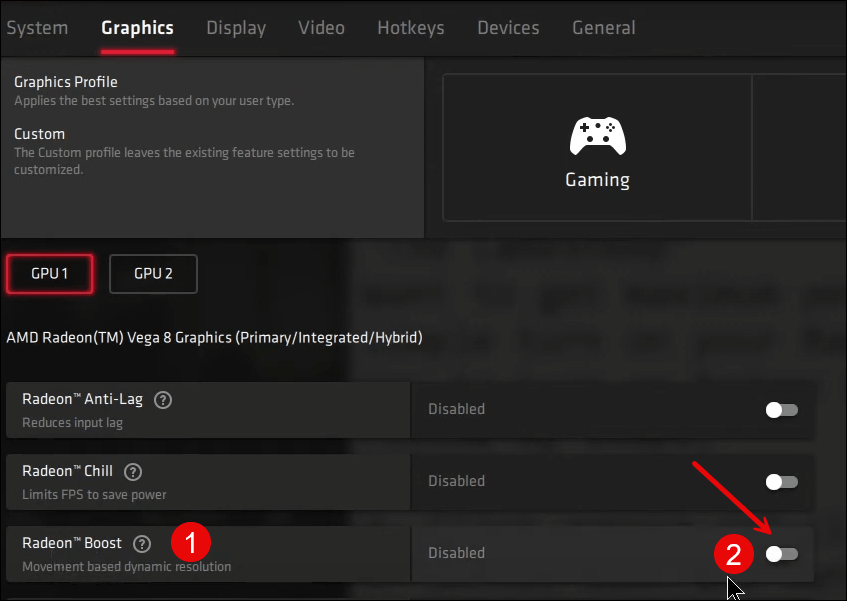Enable the Radeon Anti-Lag toggle
Screen dimensions: 847x601
pyautogui.click(x=781, y=410)
